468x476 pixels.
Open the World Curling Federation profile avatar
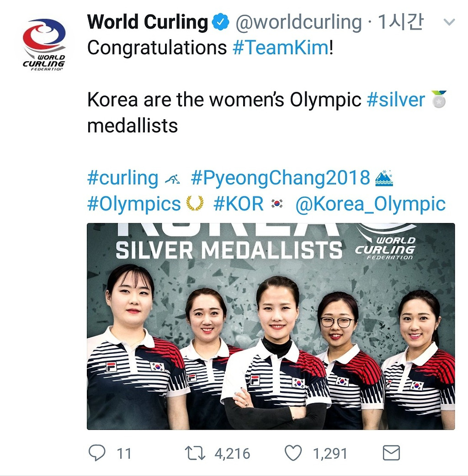[x=44, y=44]
